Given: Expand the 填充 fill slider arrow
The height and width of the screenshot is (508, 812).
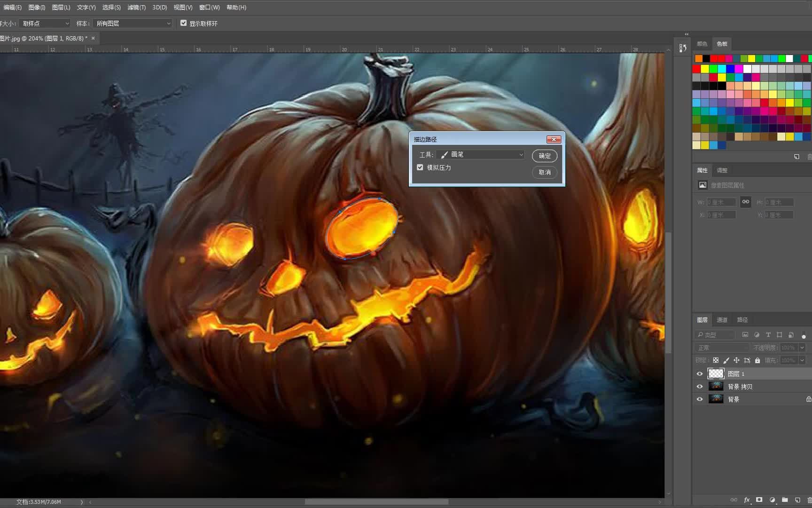Looking at the screenshot, I should tap(802, 360).
